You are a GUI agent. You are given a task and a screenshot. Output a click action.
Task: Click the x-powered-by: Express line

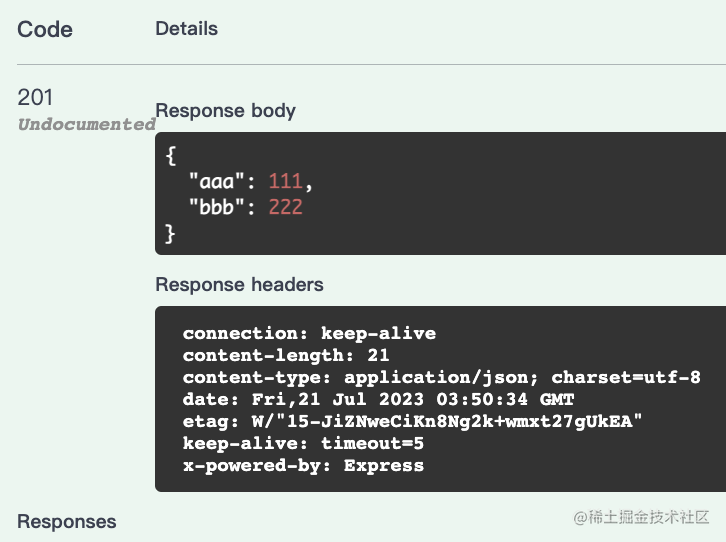coord(303,466)
